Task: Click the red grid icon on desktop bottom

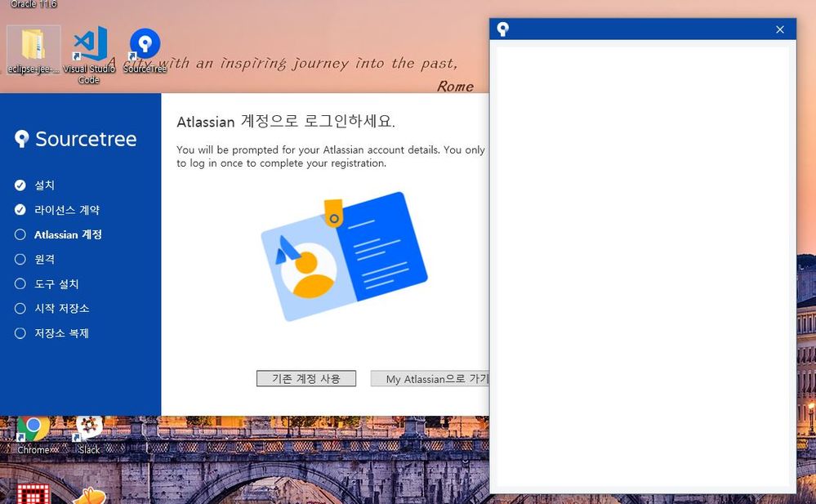Action: click(33, 493)
